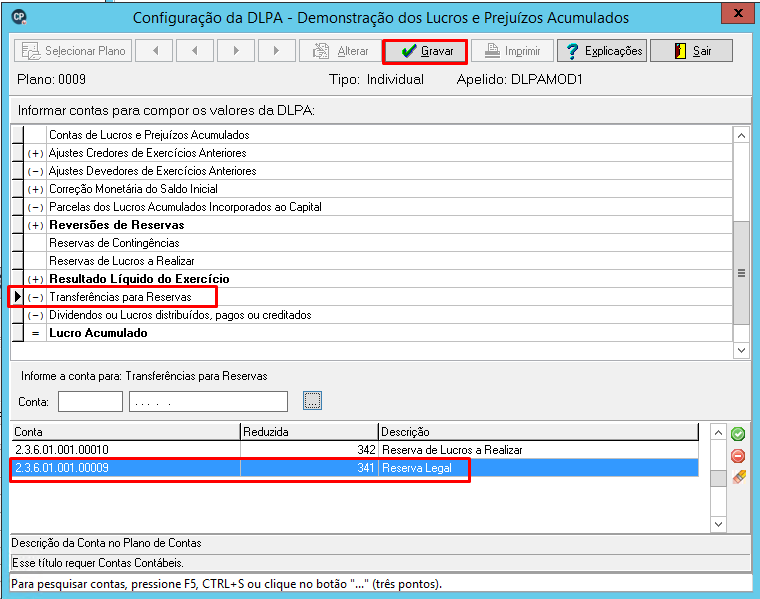760x599 pixels.
Task: Clear accounts with eraser icon
Action: (x=739, y=477)
